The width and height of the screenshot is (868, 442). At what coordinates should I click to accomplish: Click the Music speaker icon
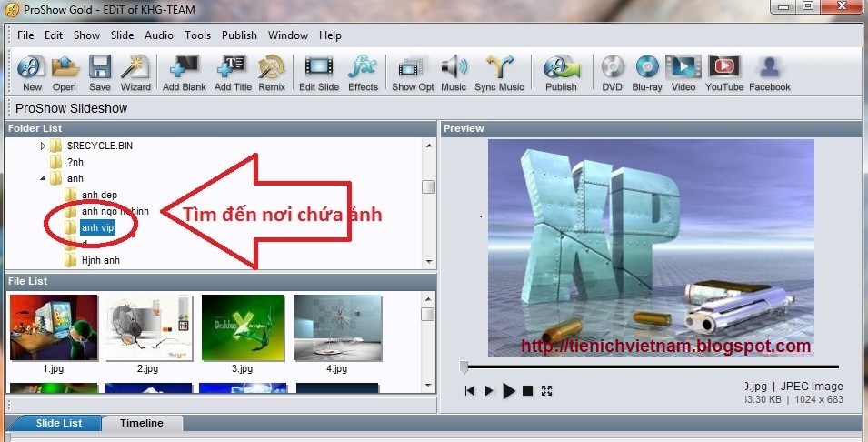pyautogui.click(x=454, y=73)
